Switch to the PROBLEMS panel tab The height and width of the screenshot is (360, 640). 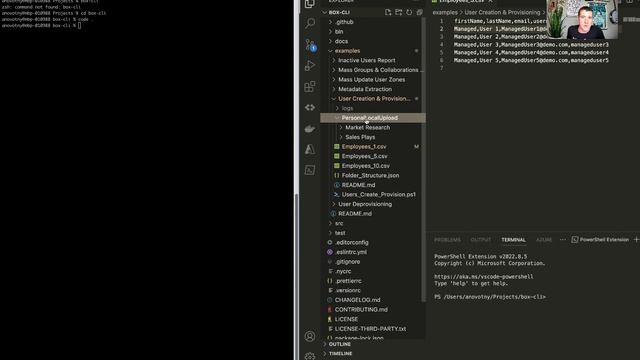(x=447, y=240)
